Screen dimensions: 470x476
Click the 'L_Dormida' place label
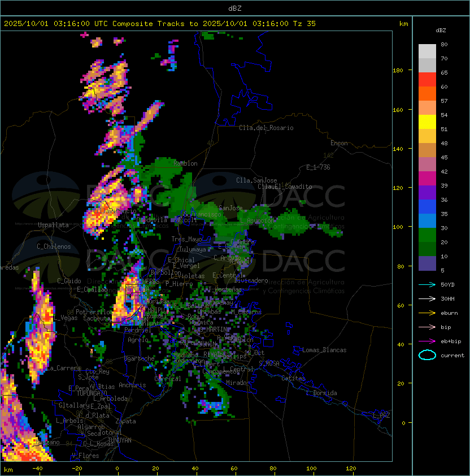click(321, 393)
